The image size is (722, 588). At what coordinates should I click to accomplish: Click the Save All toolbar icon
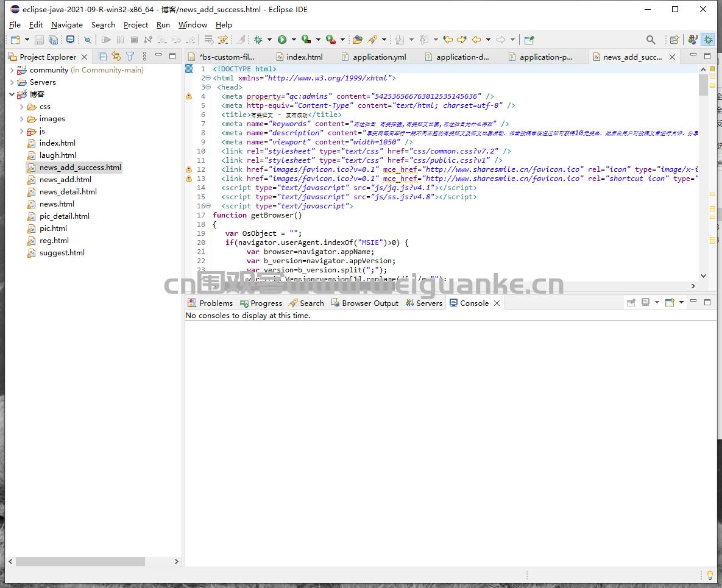(x=53, y=40)
